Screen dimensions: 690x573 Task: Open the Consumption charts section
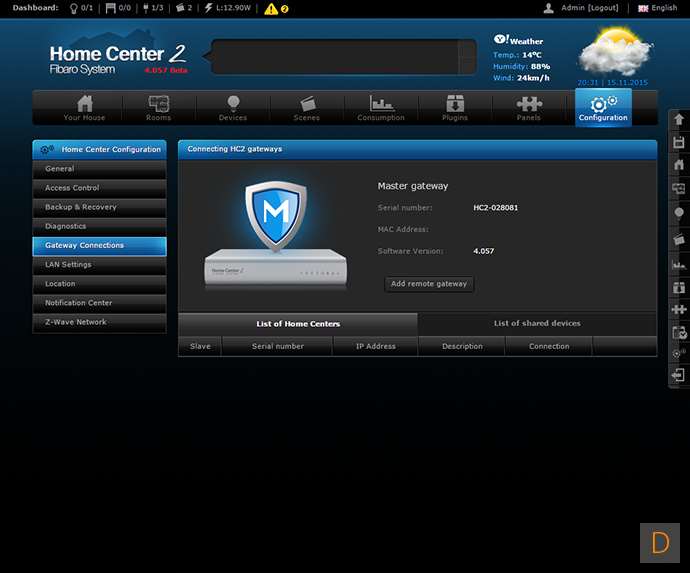381,108
